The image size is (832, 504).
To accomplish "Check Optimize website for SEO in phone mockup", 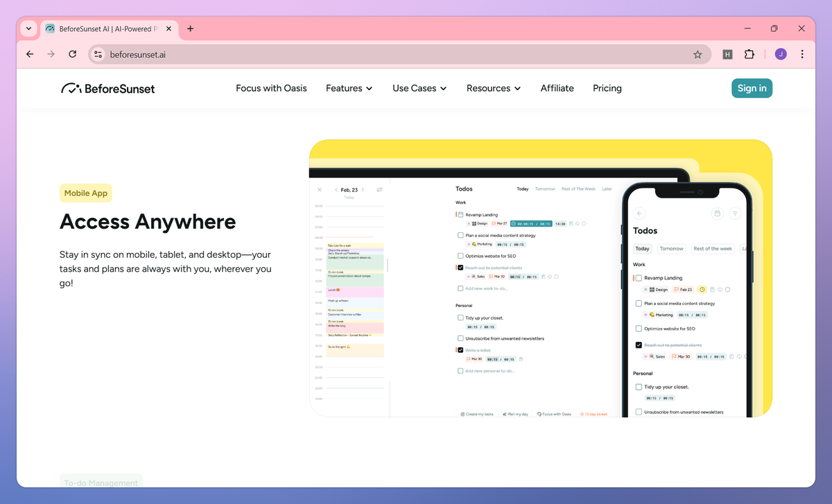I will pos(639,329).
